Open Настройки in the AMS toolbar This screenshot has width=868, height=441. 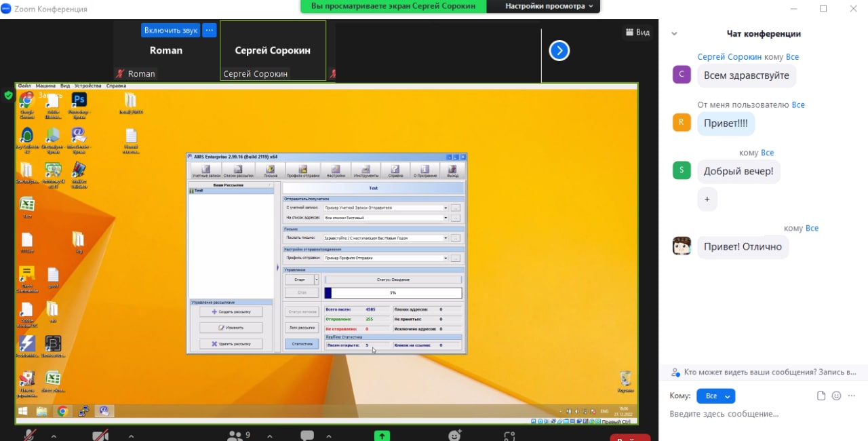point(336,171)
